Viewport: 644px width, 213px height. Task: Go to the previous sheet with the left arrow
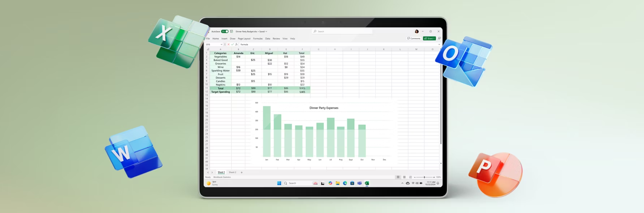click(208, 172)
